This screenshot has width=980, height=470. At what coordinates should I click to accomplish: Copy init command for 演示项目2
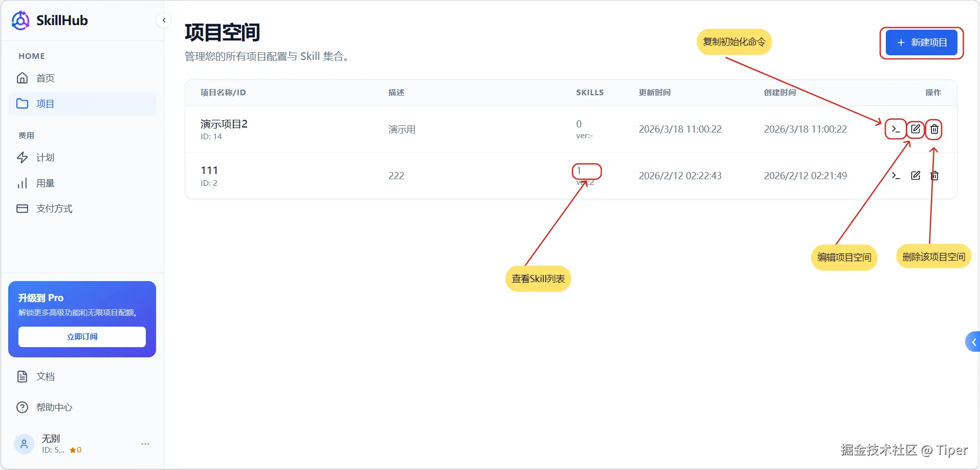coord(896,129)
